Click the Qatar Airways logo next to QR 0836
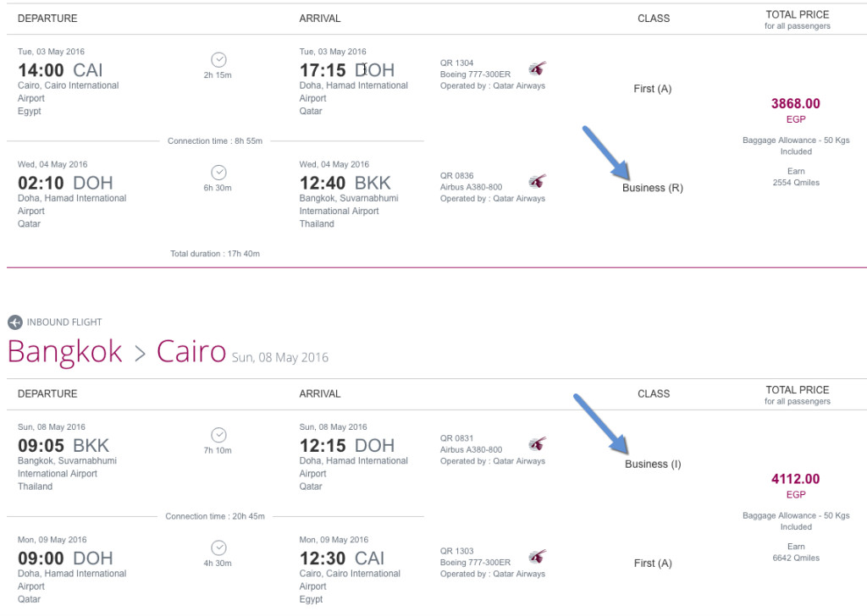The height and width of the screenshot is (616, 867). [537, 181]
